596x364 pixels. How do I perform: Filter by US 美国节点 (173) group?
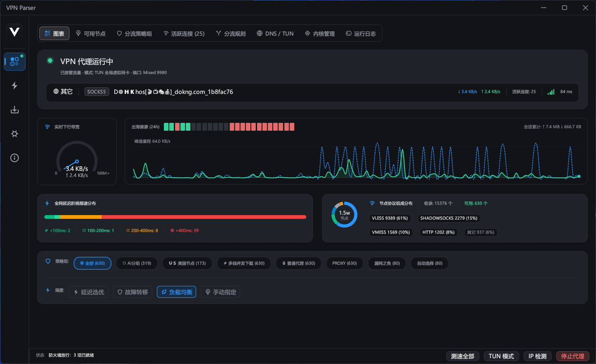[x=187, y=263]
